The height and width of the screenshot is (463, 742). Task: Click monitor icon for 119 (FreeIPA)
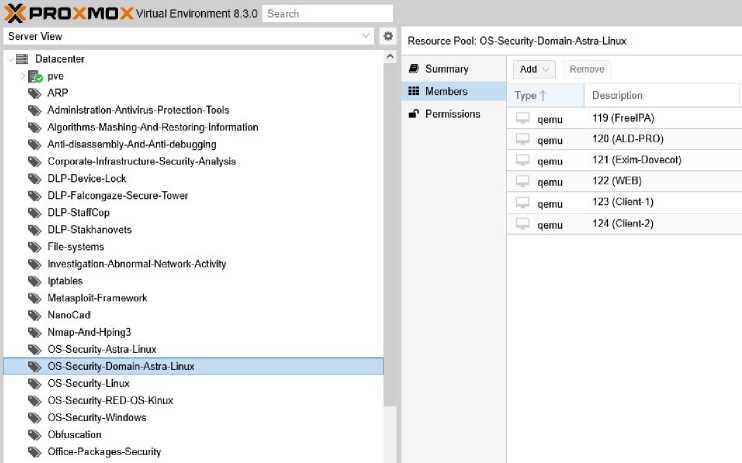[x=522, y=118]
